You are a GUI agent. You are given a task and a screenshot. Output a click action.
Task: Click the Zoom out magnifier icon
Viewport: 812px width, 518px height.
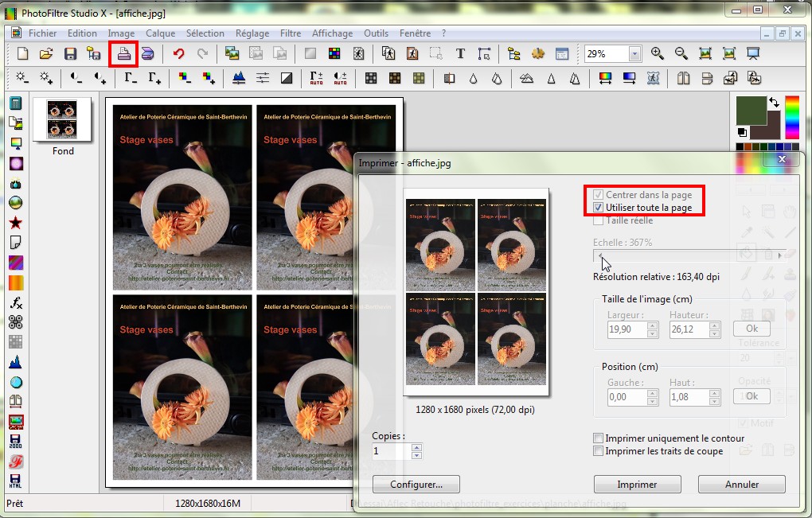[681, 53]
